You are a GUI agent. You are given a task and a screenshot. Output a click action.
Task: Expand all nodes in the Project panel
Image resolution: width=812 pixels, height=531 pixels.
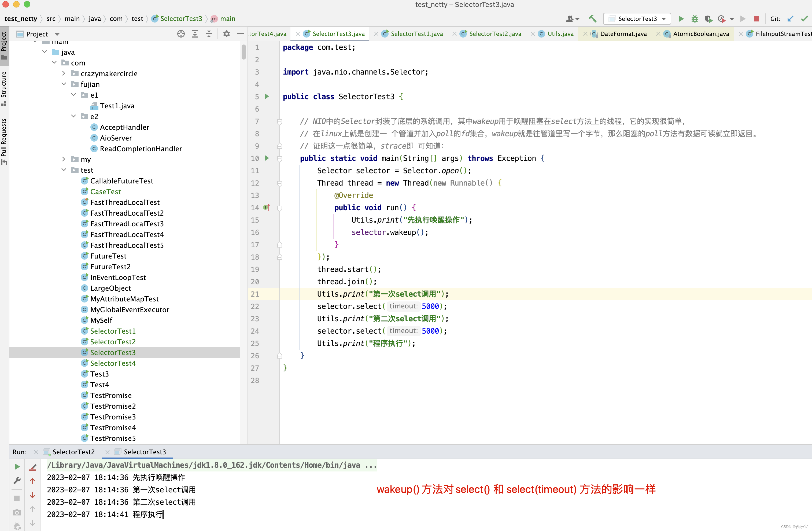pos(195,34)
